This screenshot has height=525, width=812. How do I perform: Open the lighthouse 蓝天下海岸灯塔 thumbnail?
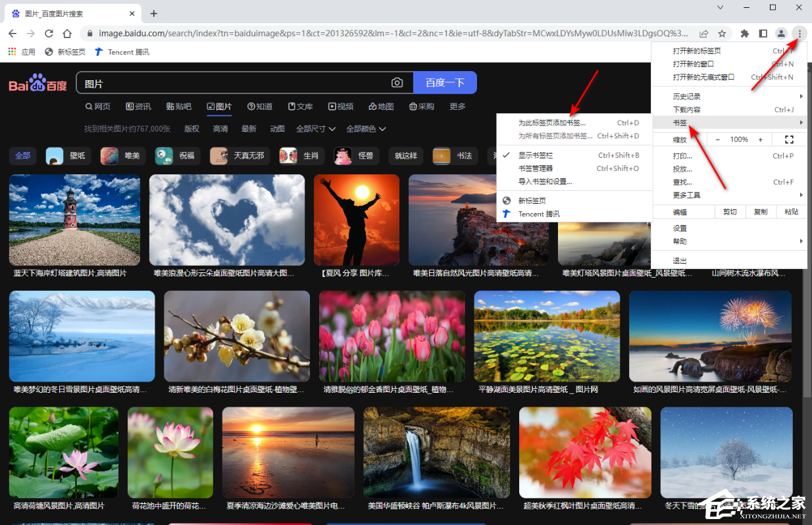(74, 220)
